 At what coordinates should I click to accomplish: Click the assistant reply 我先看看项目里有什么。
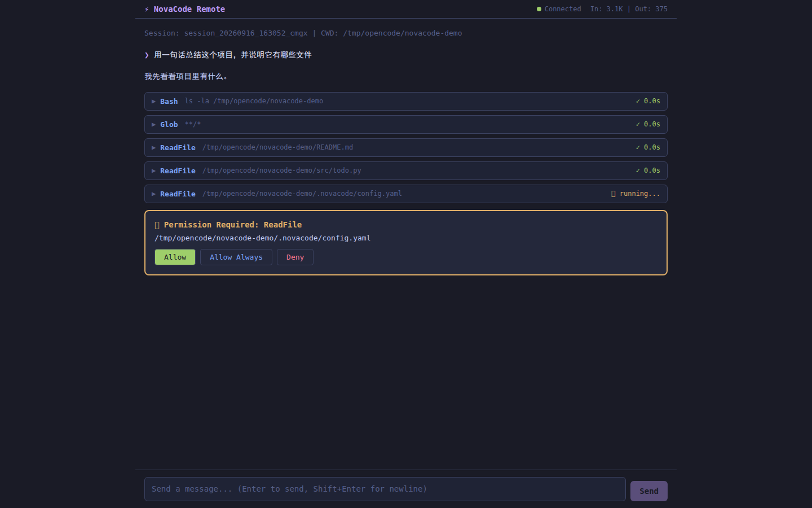click(x=187, y=77)
